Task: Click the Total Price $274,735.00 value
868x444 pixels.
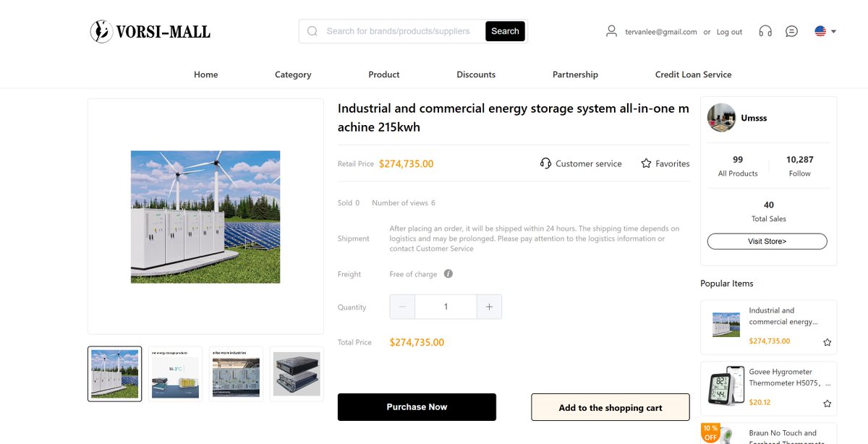Action: tap(417, 342)
